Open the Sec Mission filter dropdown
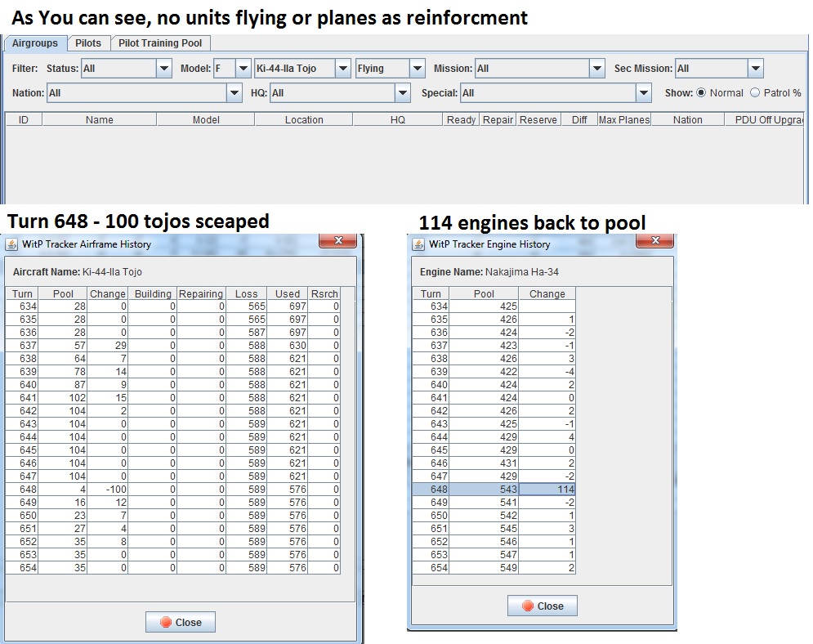 click(x=756, y=69)
